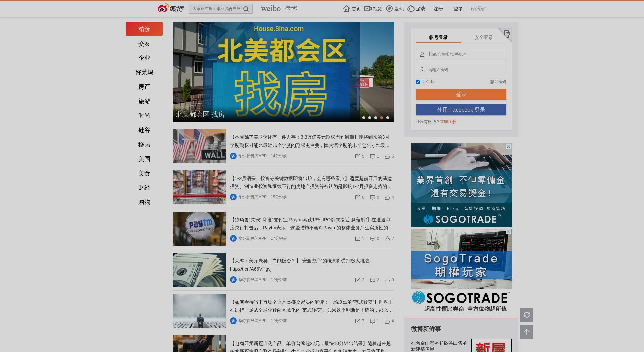Open 发现 discover link in top navigation
Screen dimensions: 644x352
tap(395, 9)
